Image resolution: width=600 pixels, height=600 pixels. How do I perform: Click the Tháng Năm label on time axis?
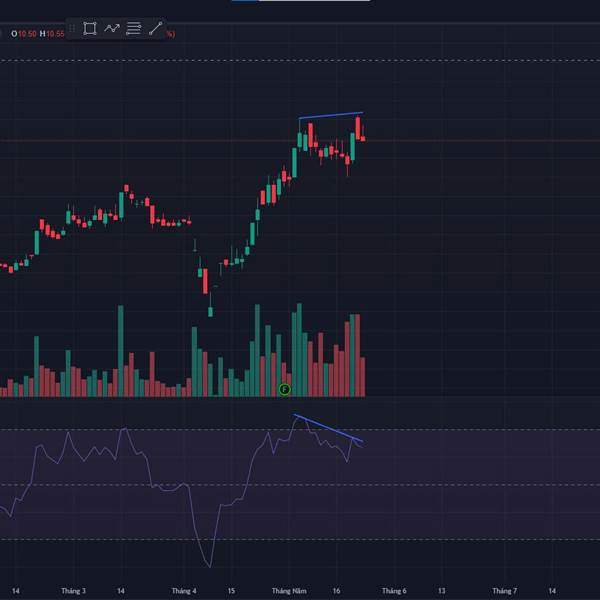[x=289, y=591]
